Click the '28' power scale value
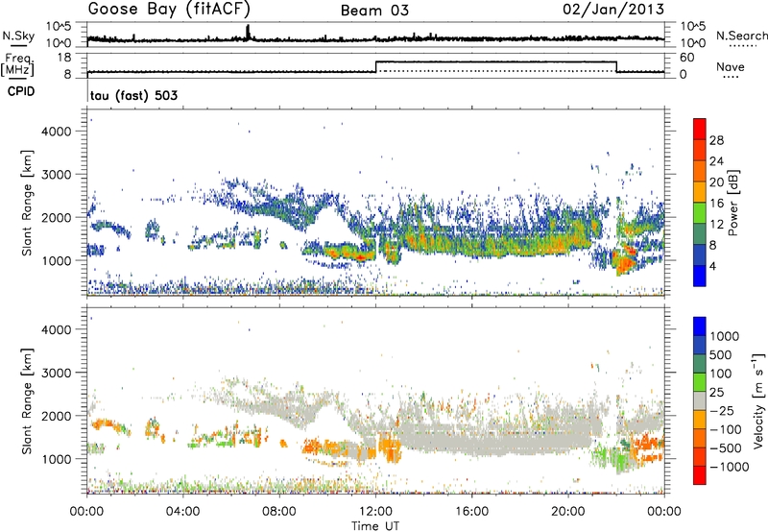The image size is (768, 532). 716,140
